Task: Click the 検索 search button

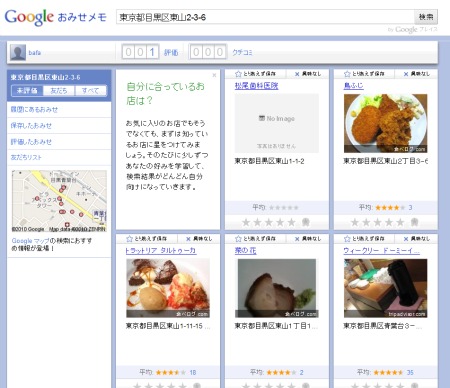Action: (x=426, y=17)
